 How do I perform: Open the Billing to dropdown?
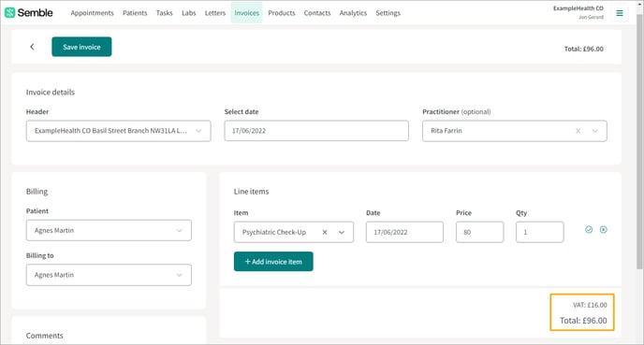pos(109,275)
